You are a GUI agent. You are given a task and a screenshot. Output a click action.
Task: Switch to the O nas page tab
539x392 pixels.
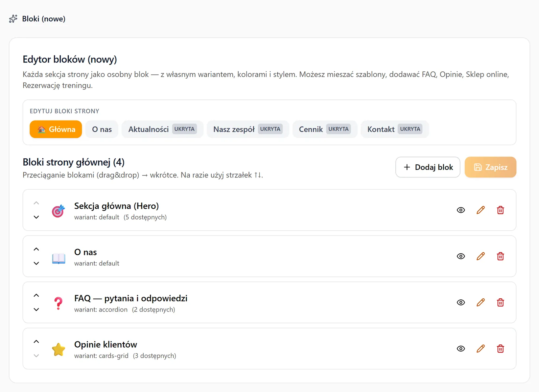[x=102, y=129]
